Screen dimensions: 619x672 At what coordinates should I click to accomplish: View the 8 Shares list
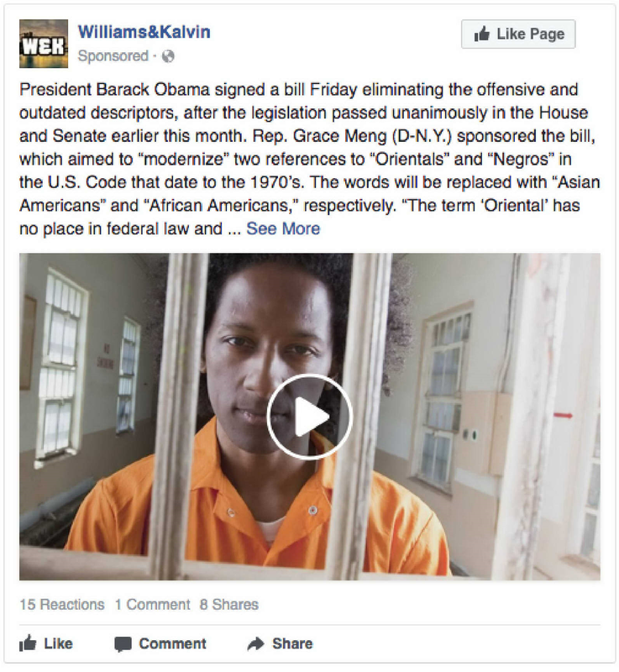[x=229, y=604]
